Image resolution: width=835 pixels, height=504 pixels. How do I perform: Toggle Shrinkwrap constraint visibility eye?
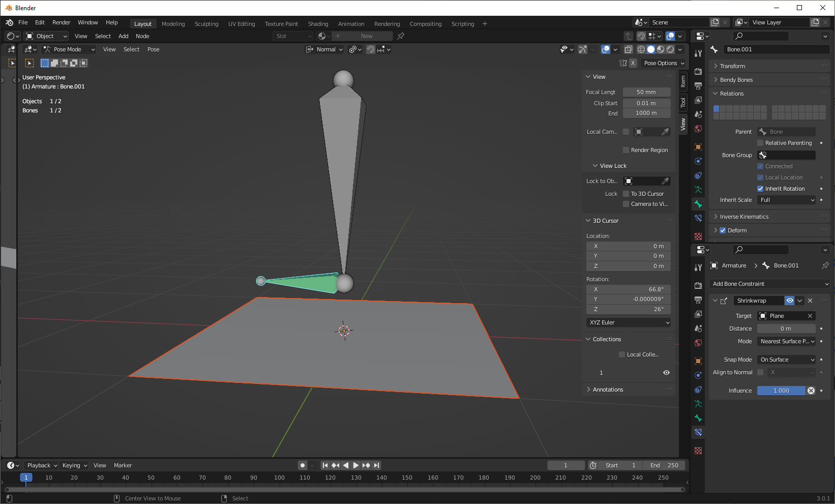[x=790, y=301]
